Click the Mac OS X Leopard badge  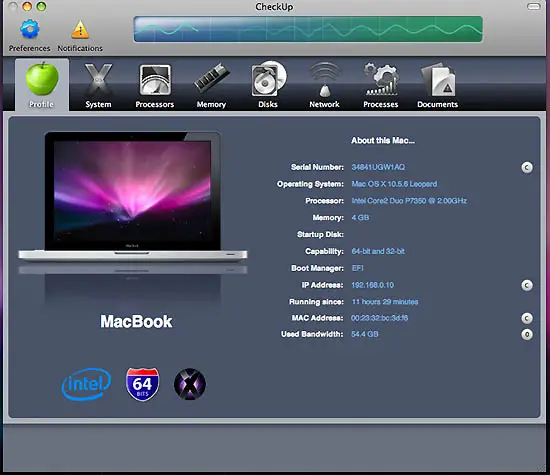click(190, 384)
